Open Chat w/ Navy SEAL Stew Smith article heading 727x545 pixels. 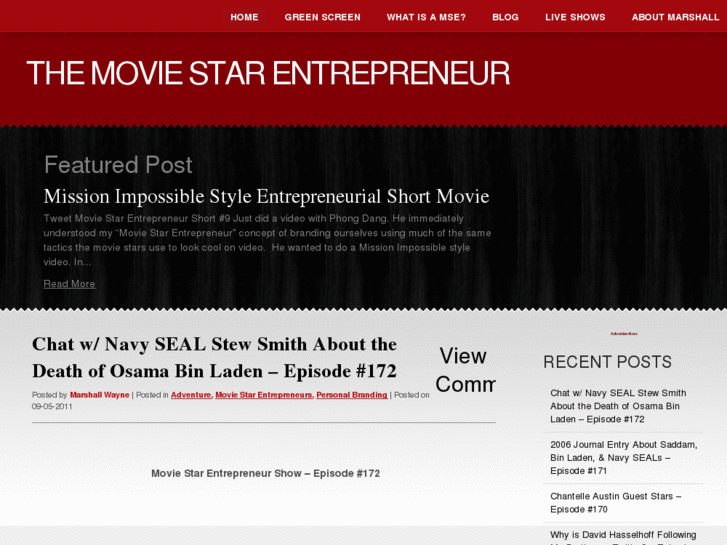214,358
